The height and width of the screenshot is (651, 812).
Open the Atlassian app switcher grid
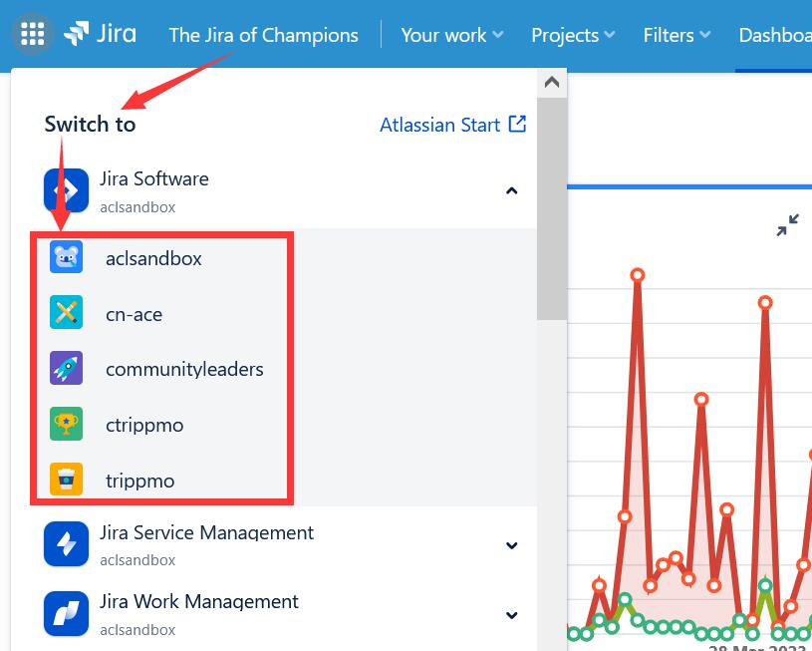[32, 33]
